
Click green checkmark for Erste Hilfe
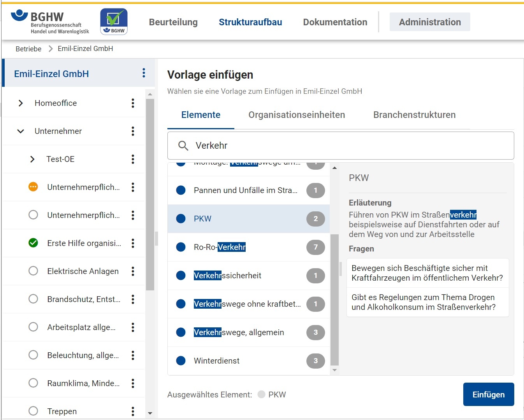(33, 243)
